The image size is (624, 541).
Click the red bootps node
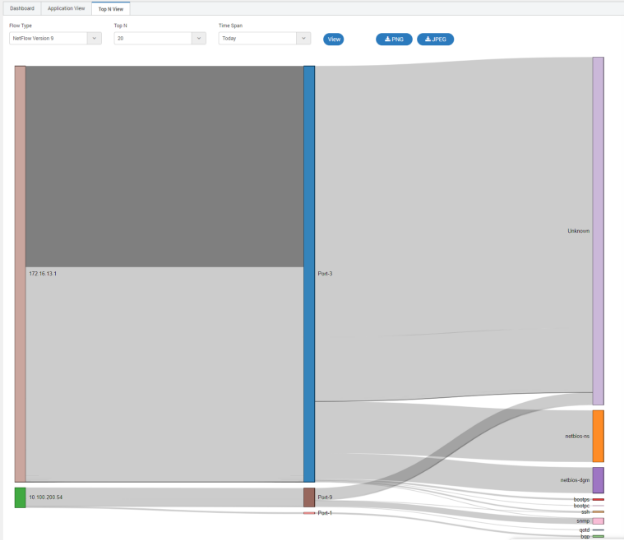(598, 499)
